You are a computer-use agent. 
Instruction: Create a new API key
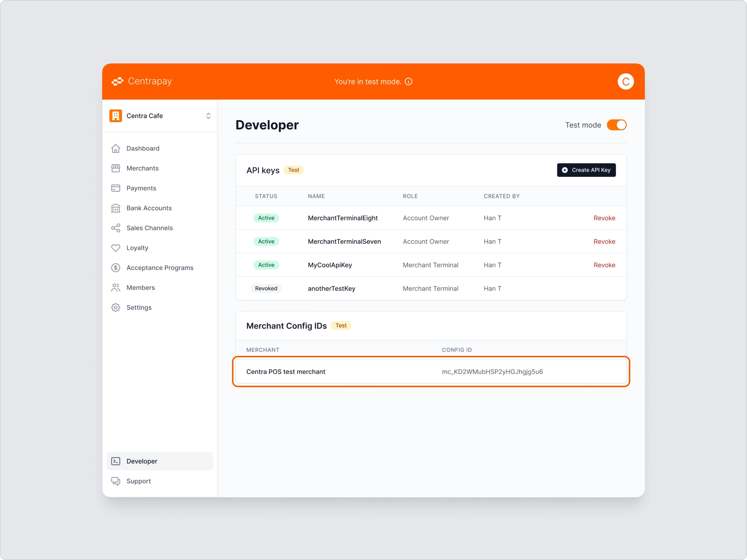coord(586,170)
